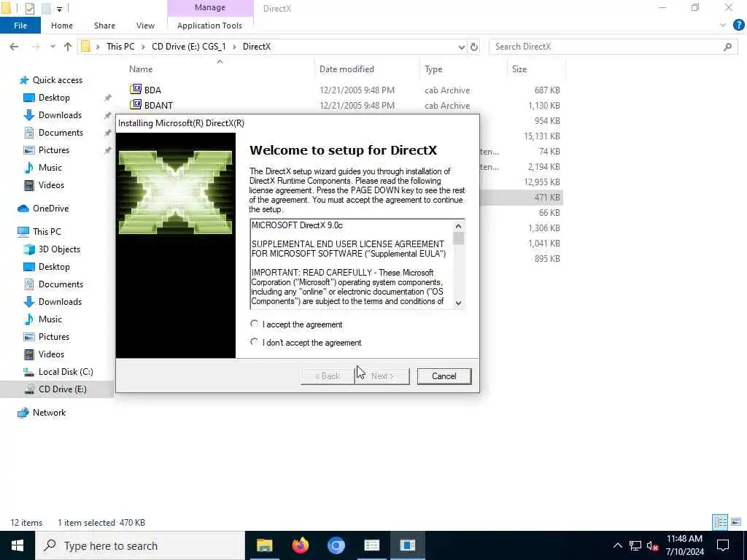Launch Chrome from the taskbar
The width and height of the screenshot is (747, 560).
(x=336, y=545)
